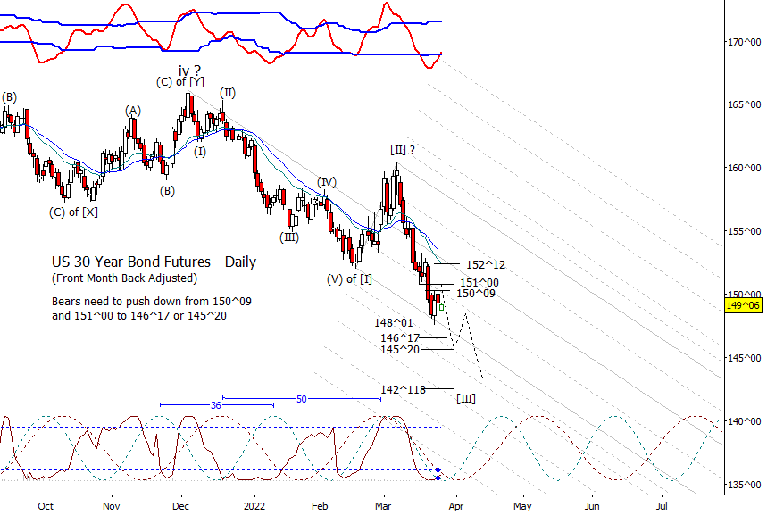The height and width of the screenshot is (532, 767).
Task: Click the 150^09 price level label
Action: [476, 294]
